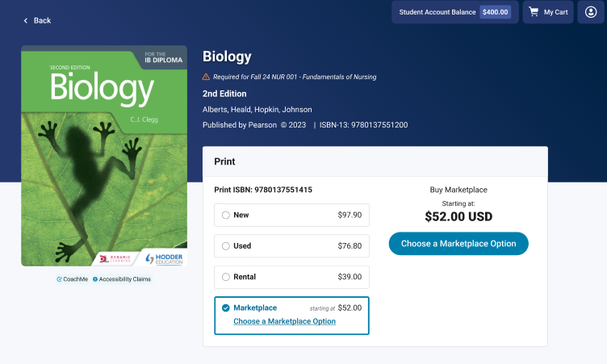Image resolution: width=607 pixels, height=364 pixels.
Task: Click the CoachMe badge icon
Action: 59,279
